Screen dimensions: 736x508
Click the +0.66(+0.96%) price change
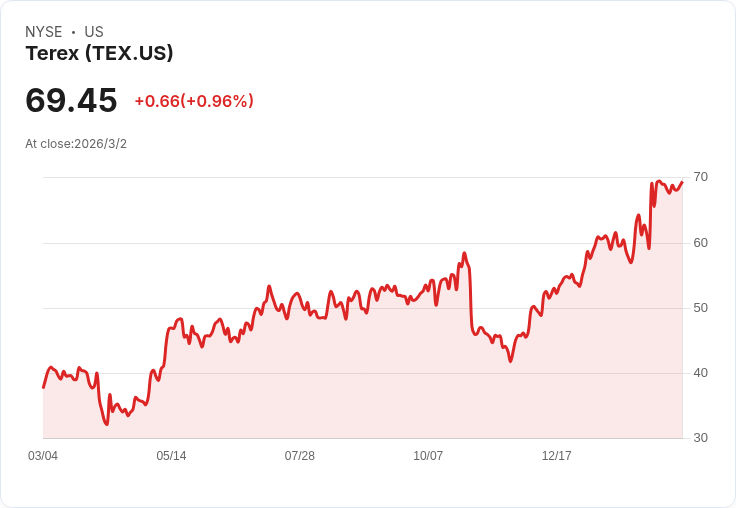pyautogui.click(x=194, y=101)
